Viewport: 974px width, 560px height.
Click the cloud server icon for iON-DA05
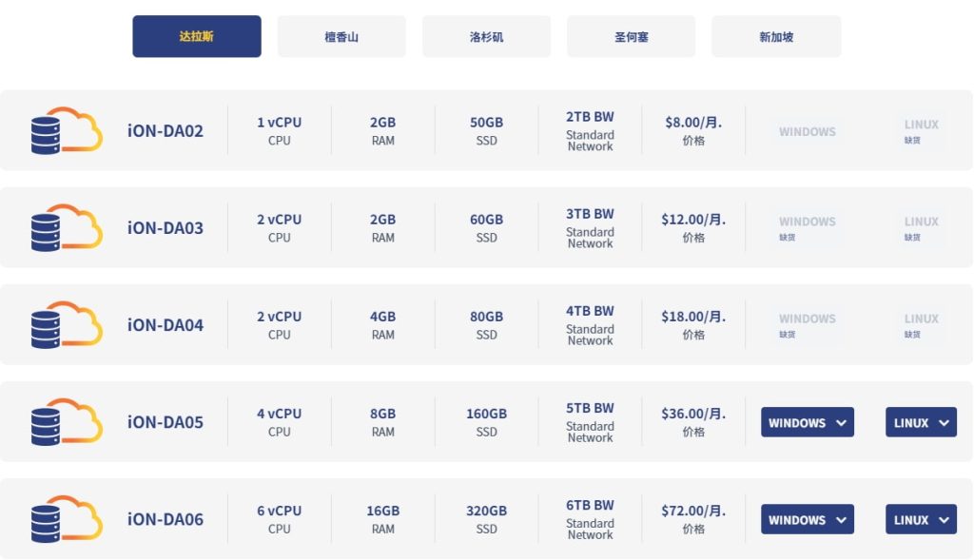[66, 421]
